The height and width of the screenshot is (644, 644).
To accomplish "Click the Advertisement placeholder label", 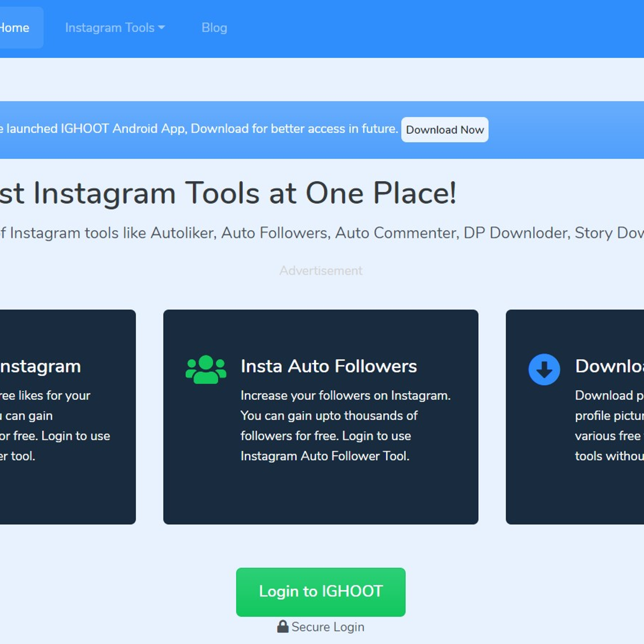I will [321, 270].
